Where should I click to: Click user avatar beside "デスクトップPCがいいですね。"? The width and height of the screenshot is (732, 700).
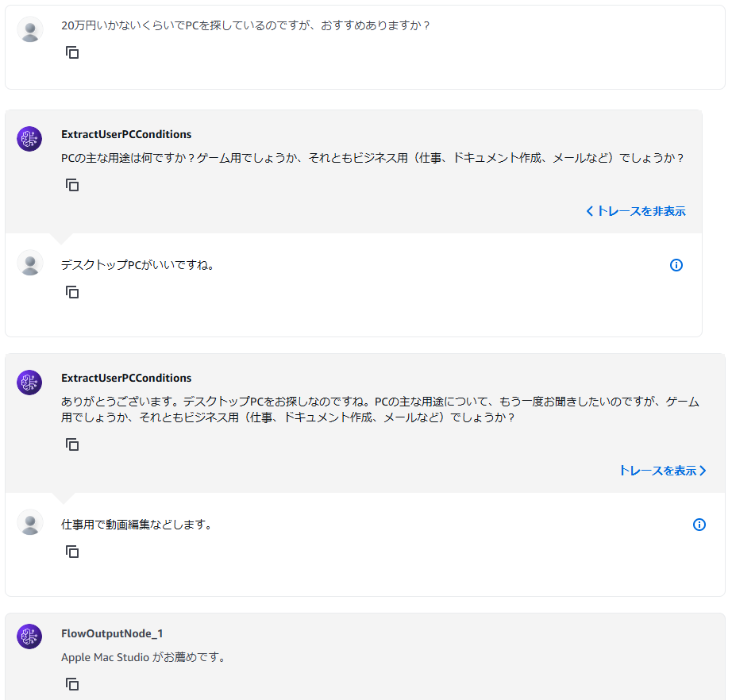coord(30,263)
